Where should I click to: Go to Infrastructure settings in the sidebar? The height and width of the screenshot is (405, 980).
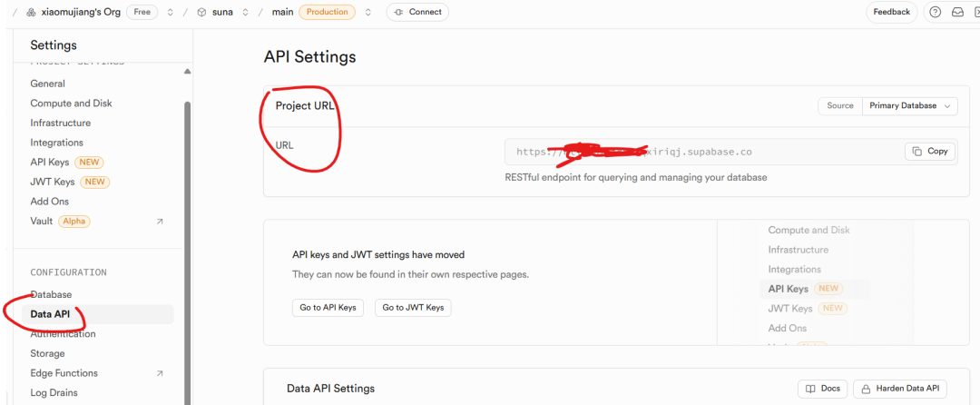(61, 123)
